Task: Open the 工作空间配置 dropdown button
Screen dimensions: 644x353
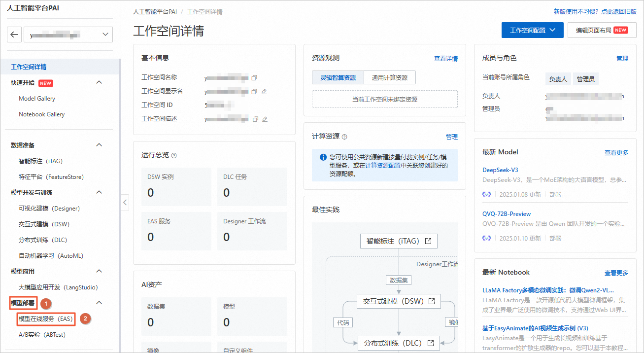Action: pos(532,30)
